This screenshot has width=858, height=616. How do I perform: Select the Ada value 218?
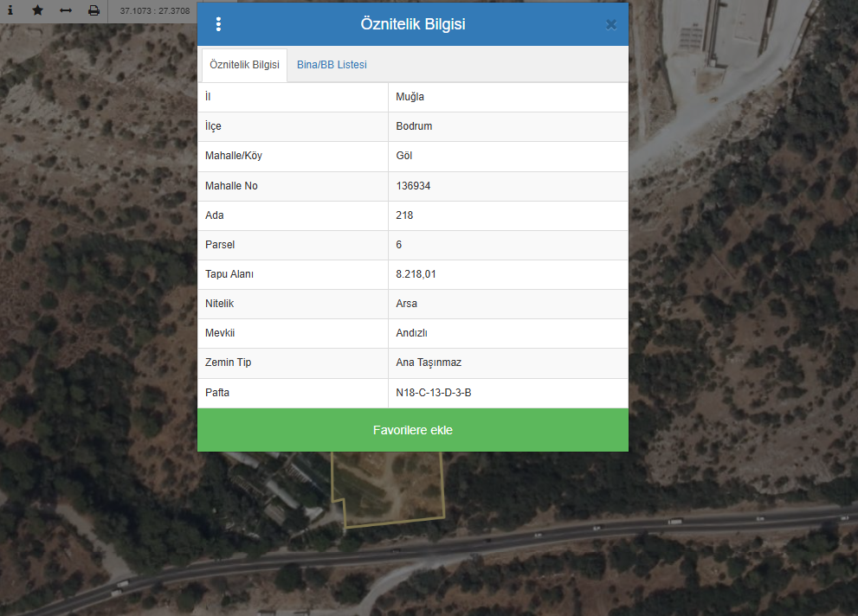click(404, 215)
